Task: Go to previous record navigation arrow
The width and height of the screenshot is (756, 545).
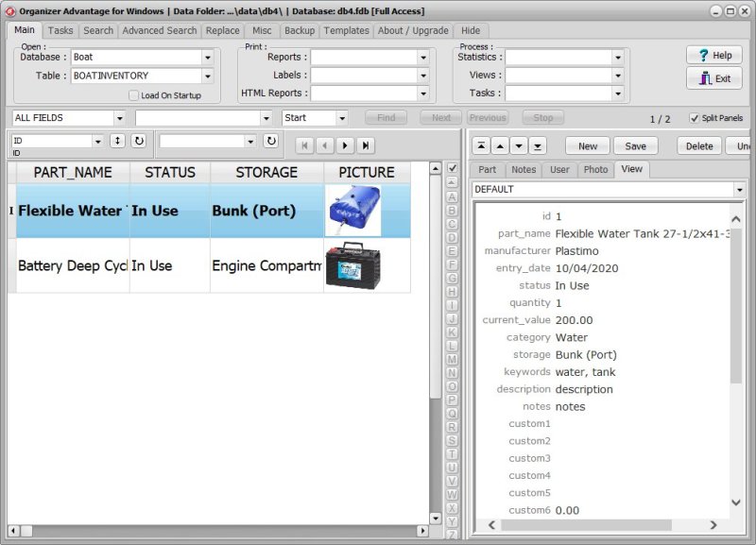Action: (325, 145)
